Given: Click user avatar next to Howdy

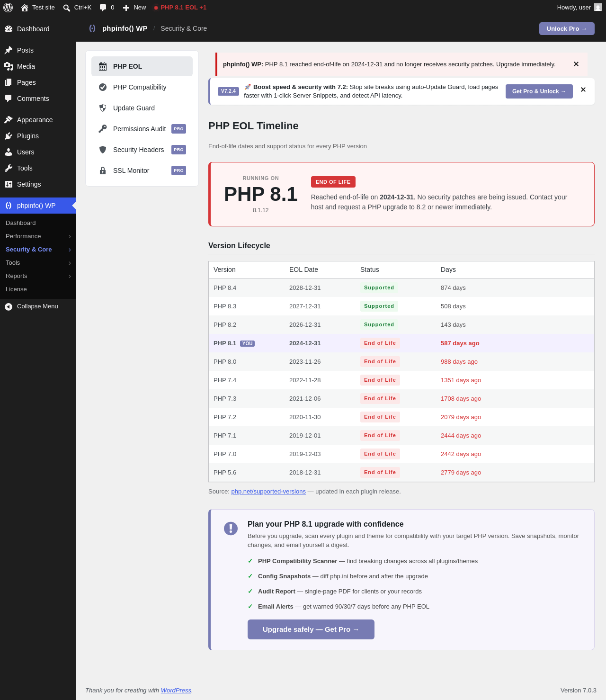Looking at the screenshot, I should coord(598,7).
